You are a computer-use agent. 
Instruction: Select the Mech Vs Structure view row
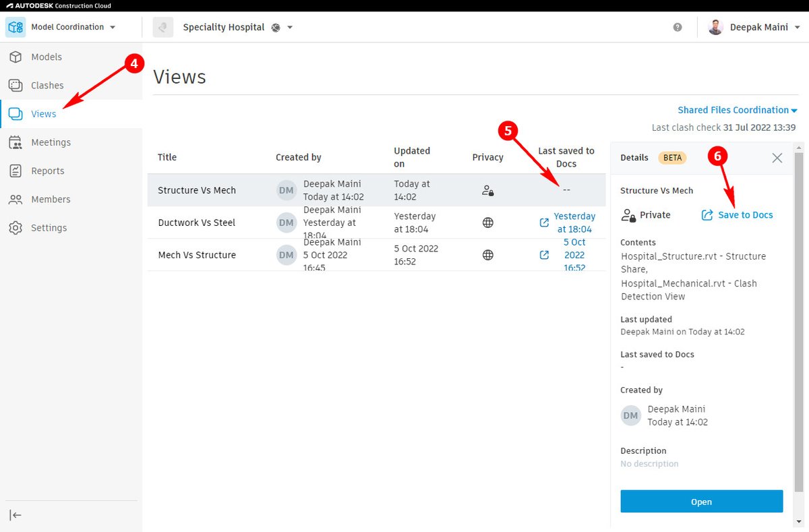coord(376,255)
